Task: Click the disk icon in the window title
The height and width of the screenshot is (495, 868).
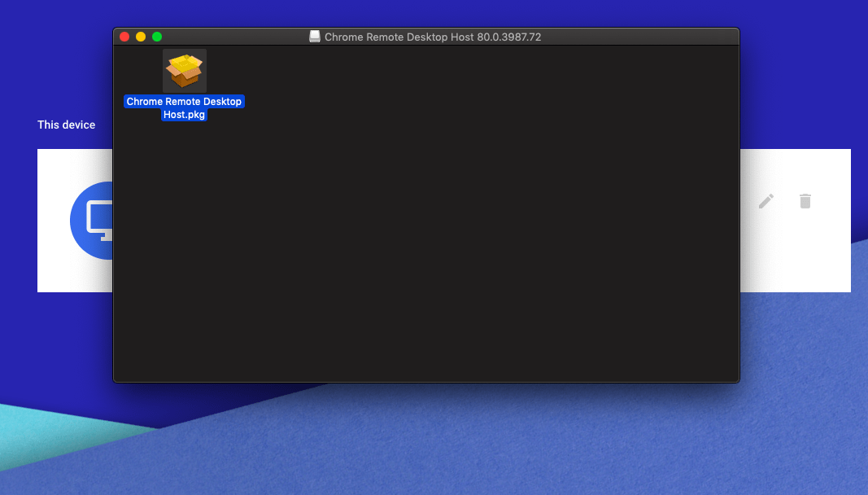Action: pyautogui.click(x=315, y=37)
